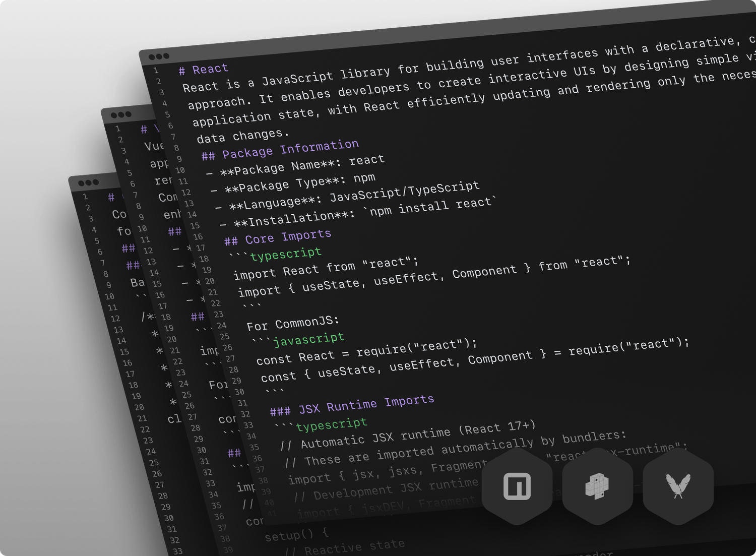Click the crossed feathers hexagon badge
Image resolution: width=756 pixels, height=556 pixels.
coord(678,486)
